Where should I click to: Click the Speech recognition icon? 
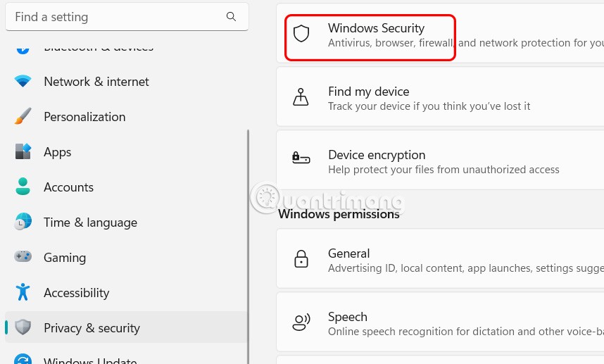pos(301,322)
